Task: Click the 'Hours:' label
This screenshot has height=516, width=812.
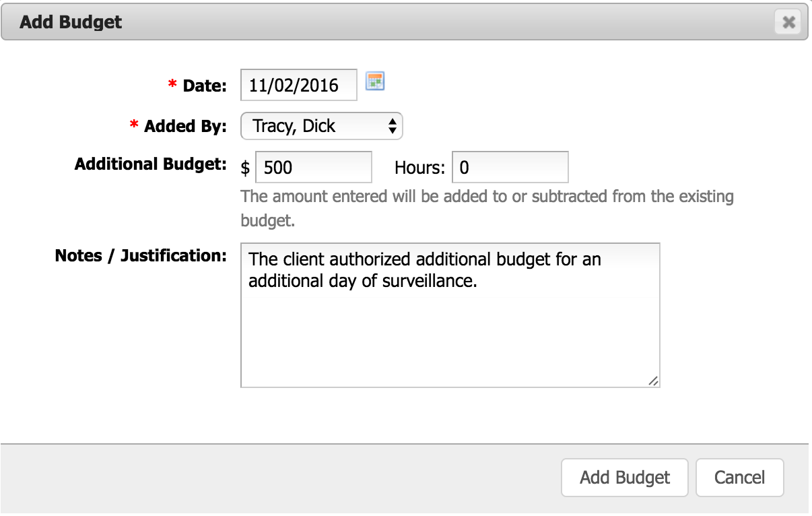Action: 420,168
